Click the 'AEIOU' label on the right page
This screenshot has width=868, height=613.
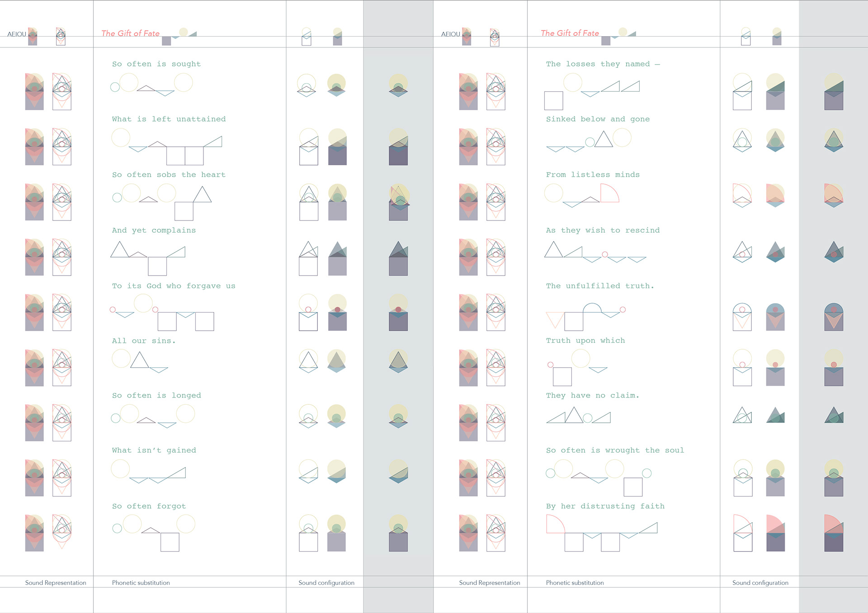point(451,34)
